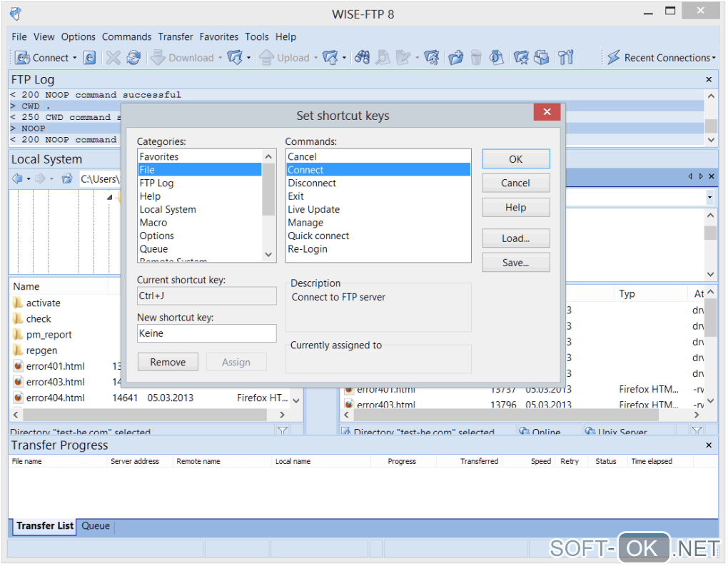The height and width of the screenshot is (566, 728).
Task: Select Re-Login in the Commands list
Action: point(378,249)
